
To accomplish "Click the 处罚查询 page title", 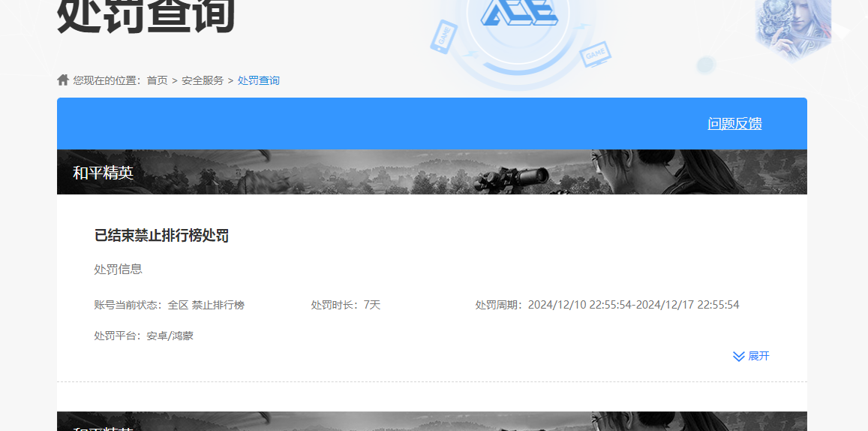I will point(146,16).
